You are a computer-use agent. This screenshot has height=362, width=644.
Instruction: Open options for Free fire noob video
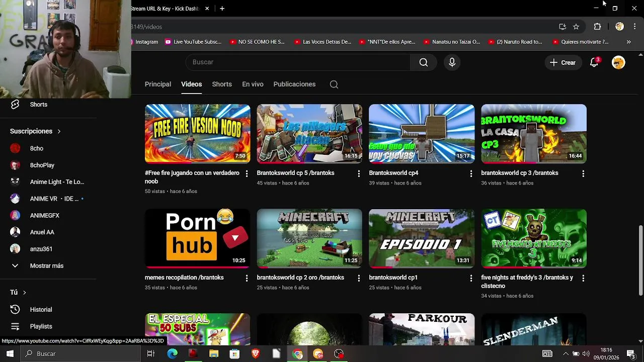[247, 173]
